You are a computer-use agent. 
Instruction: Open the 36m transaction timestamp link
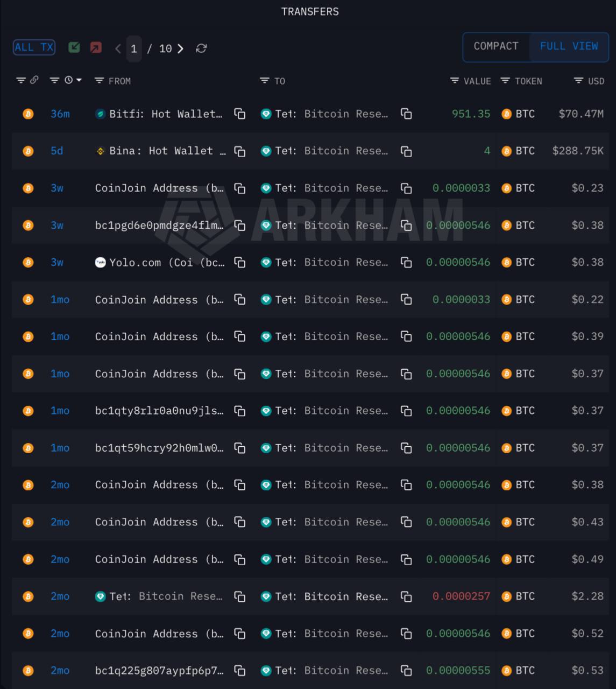click(60, 114)
